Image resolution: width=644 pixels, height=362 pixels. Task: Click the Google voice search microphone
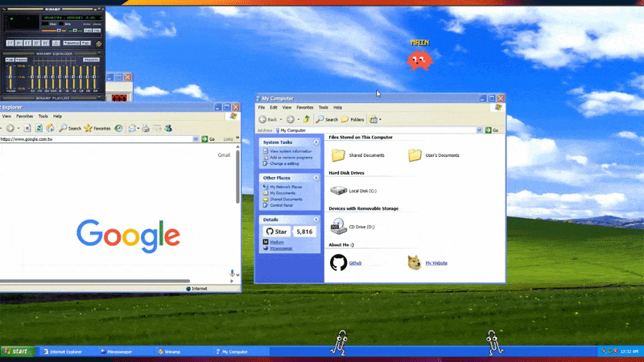tap(232, 274)
